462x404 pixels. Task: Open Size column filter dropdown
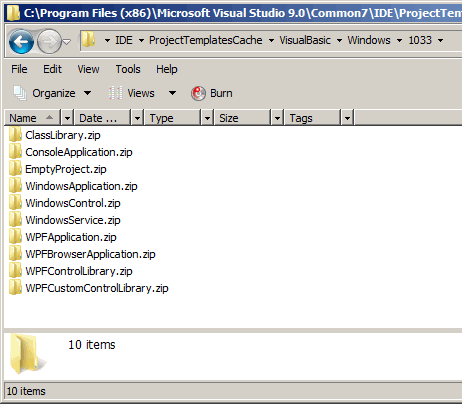277,118
